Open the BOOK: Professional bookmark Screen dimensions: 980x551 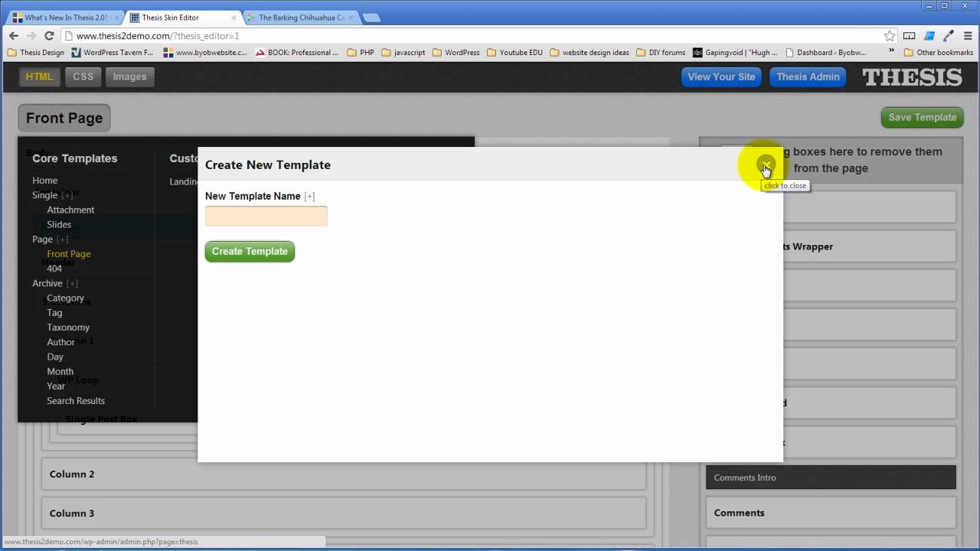pos(297,53)
